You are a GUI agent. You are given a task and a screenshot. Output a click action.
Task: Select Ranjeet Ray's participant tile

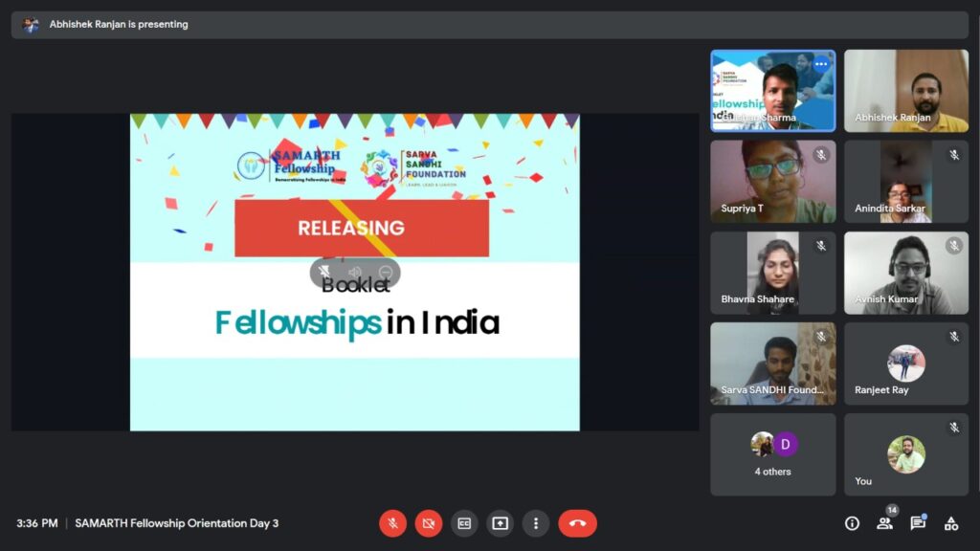pyautogui.click(x=906, y=364)
